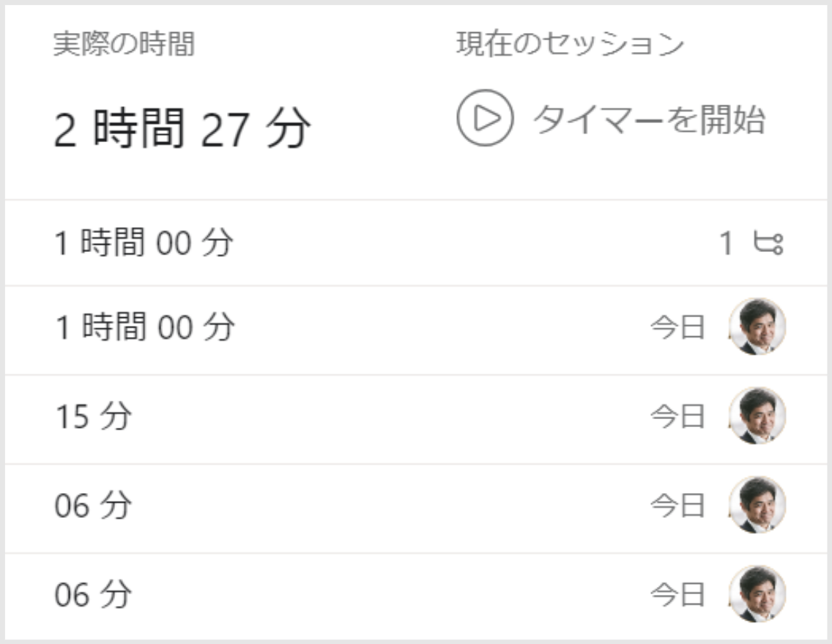Open avatar on 15 分 entry
The height and width of the screenshot is (644, 832).
[x=757, y=415]
